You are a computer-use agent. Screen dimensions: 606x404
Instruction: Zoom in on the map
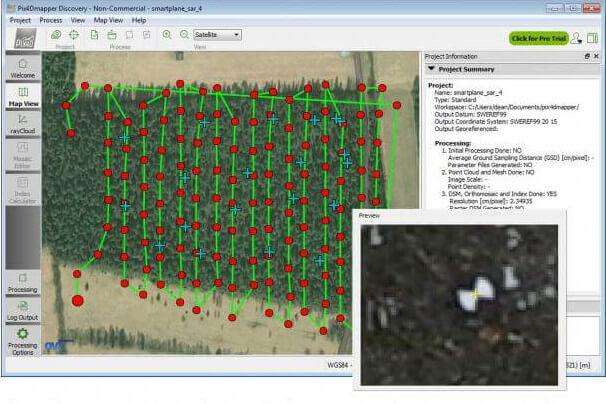(x=167, y=35)
